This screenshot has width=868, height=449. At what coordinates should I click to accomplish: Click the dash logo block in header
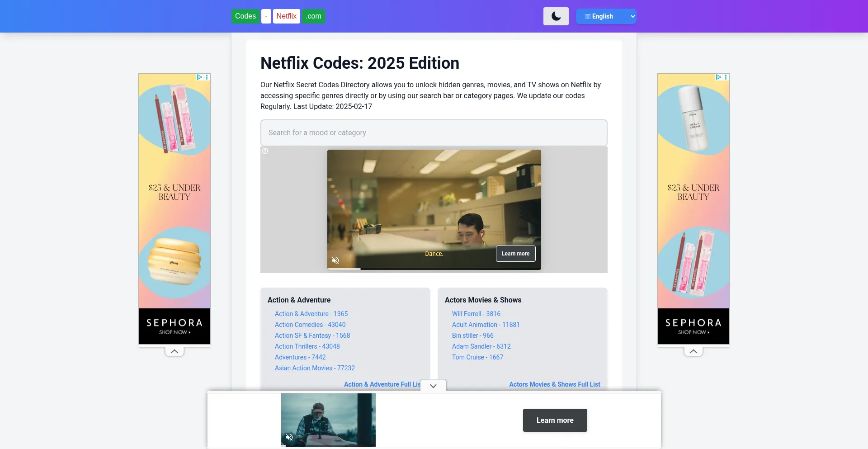point(266,16)
